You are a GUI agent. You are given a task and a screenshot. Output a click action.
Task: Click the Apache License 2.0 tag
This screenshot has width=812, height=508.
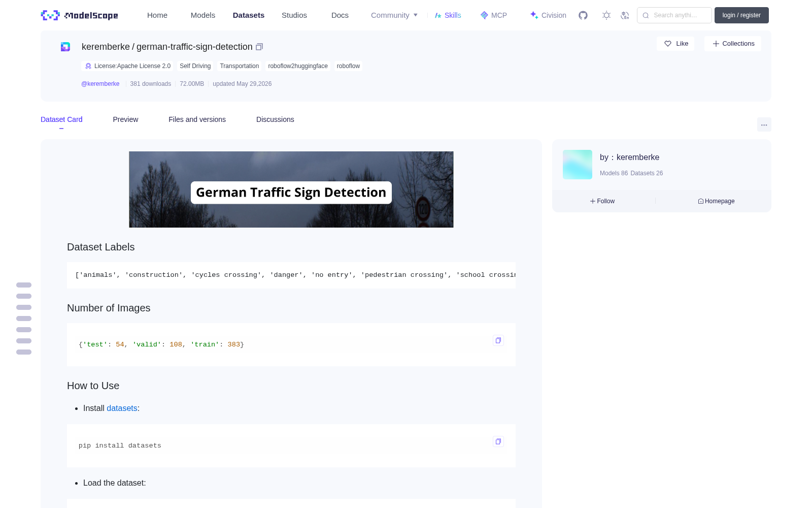click(127, 66)
